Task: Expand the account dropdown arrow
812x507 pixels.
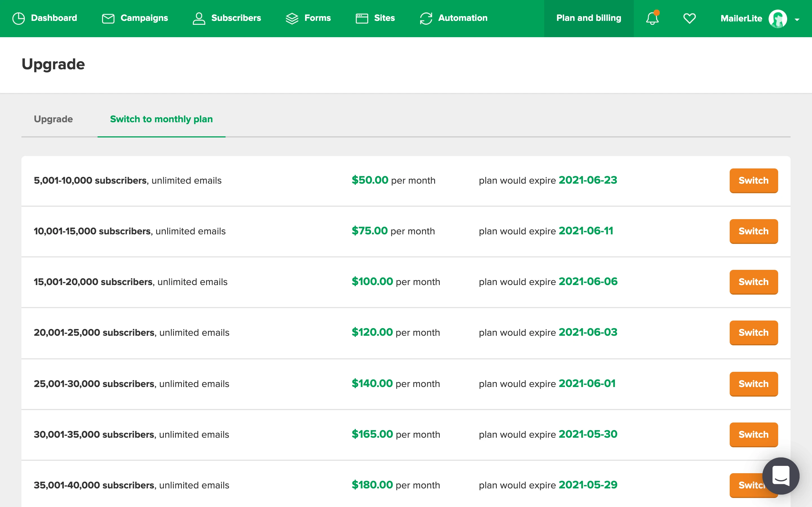Action: pos(797,19)
